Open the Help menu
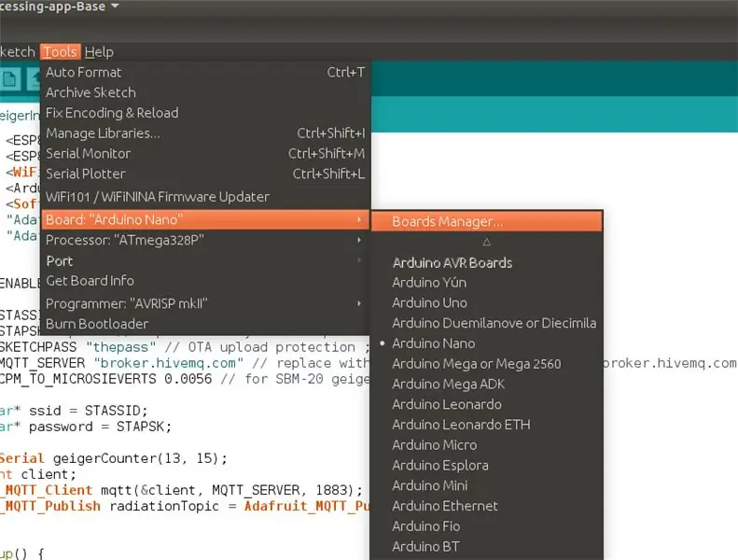 [x=99, y=52]
